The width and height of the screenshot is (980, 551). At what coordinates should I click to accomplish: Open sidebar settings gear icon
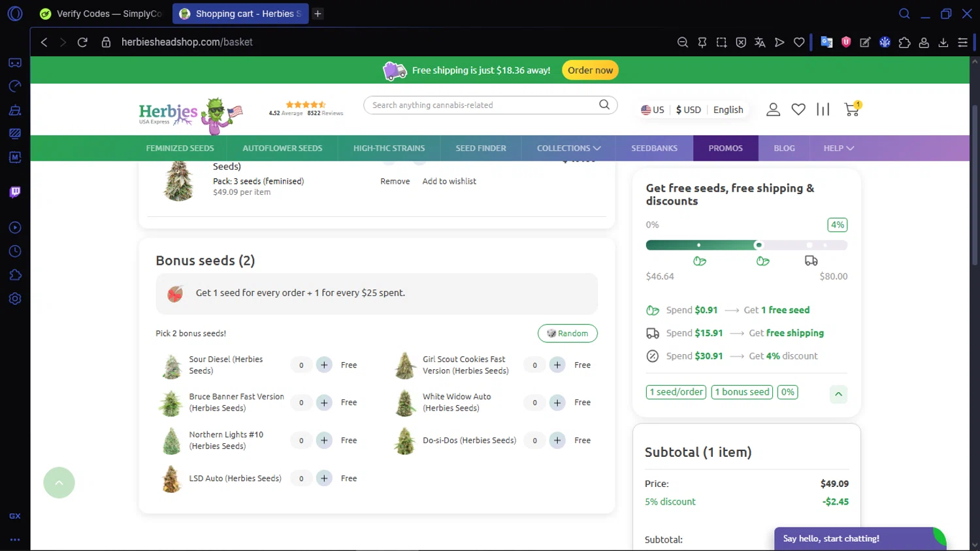point(15,299)
